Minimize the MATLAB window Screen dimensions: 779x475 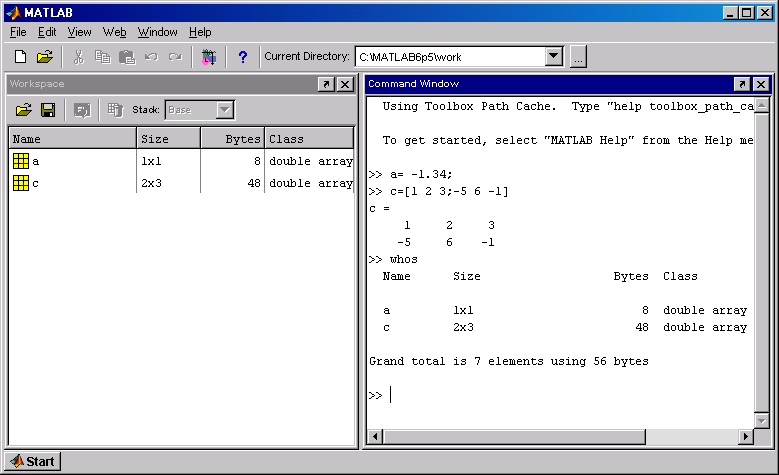click(x=729, y=13)
